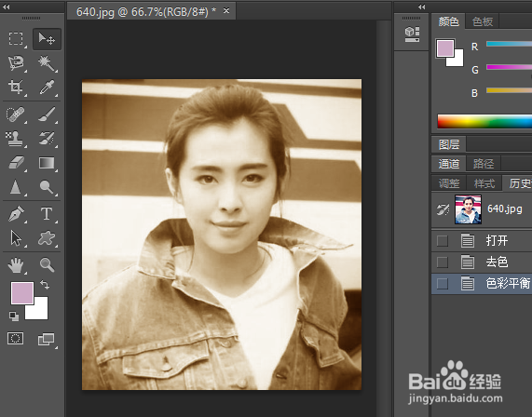
Task: Change the screen mode
Action: (x=47, y=339)
